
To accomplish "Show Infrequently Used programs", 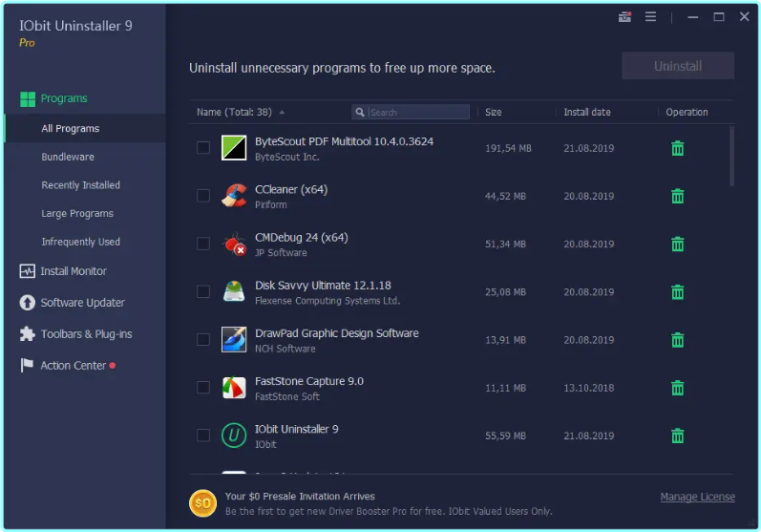I will [x=80, y=242].
